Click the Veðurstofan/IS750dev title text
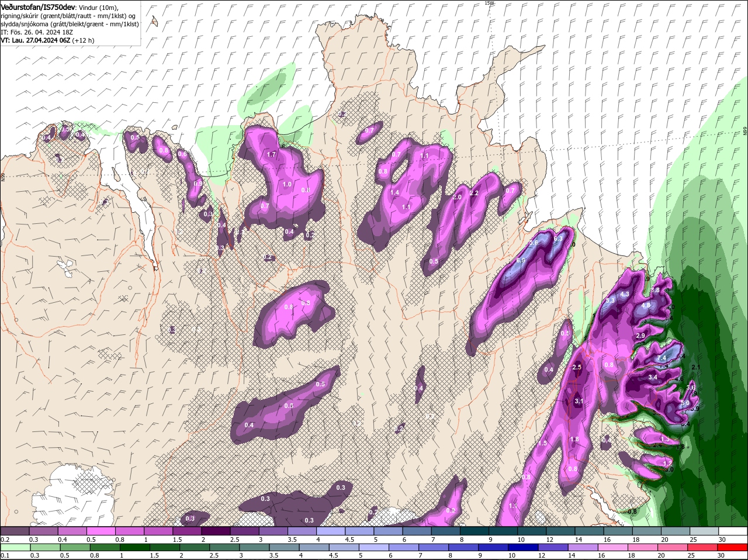 (37, 6)
